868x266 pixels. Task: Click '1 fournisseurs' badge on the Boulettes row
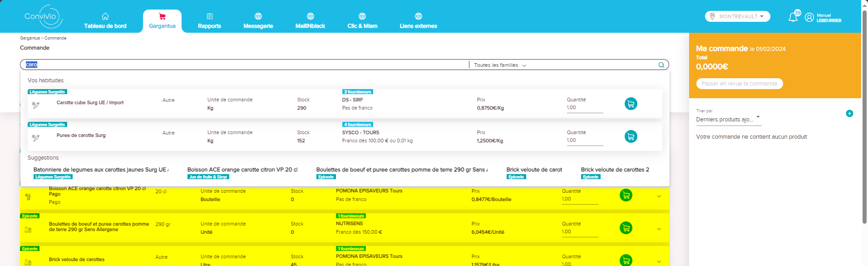(x=351, y=216)
